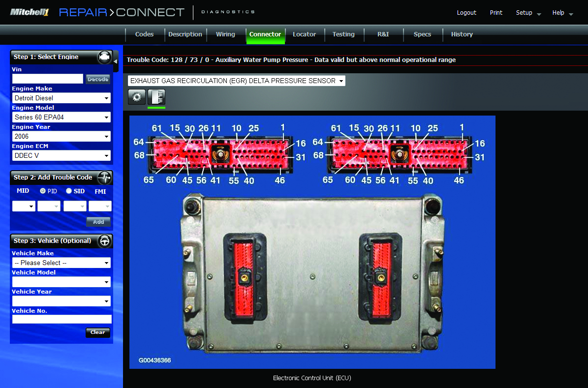Click the engine icon on Step 1 header

click(x=104, y=57)
